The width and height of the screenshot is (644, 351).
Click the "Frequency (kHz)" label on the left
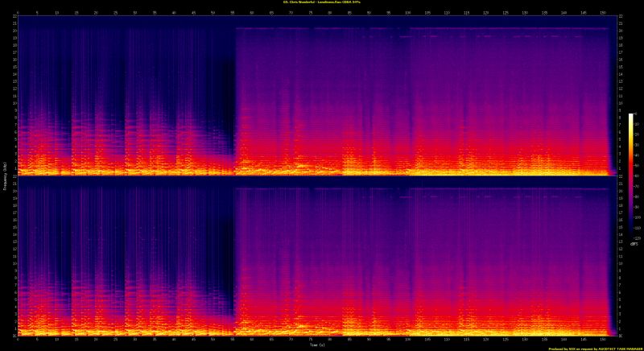tap(3, 175)
